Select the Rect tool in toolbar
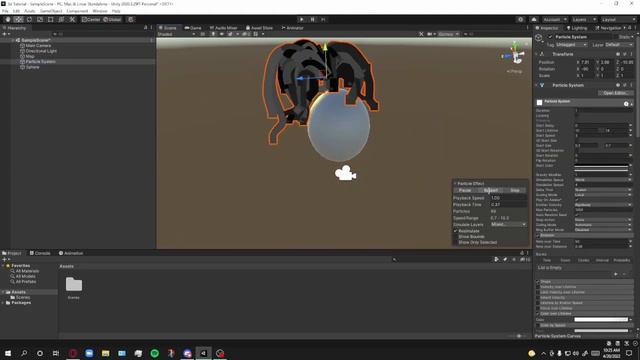Image resolution: width=640 pixels, height=360 pixels. (x=51, y=19)
